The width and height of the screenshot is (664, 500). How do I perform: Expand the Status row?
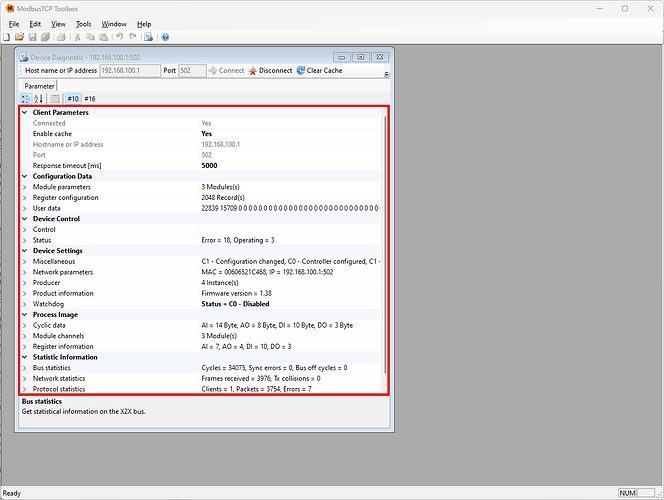tap(25, 240)
